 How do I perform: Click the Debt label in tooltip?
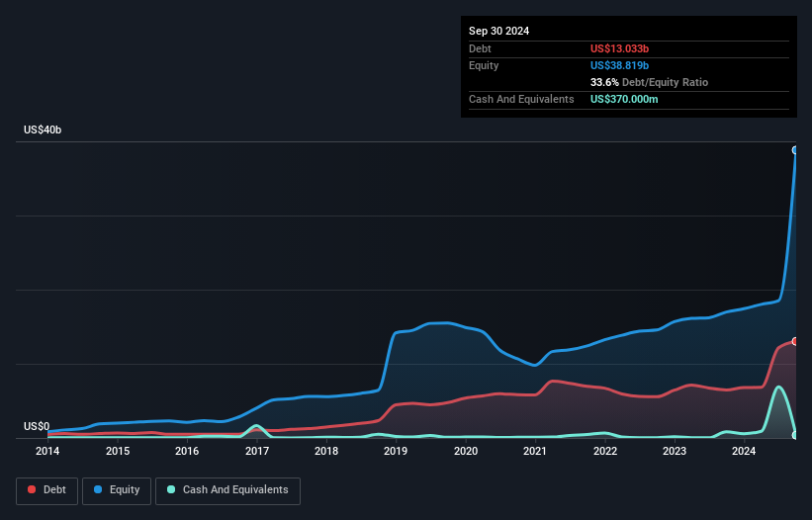[480, 48]
